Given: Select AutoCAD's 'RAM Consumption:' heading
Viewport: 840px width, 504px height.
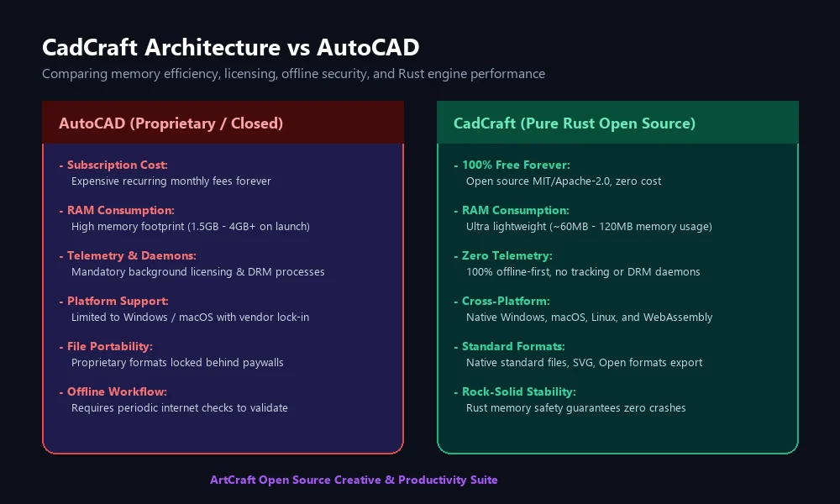Looking at the screenshot, I should click(x=120, y=211).
